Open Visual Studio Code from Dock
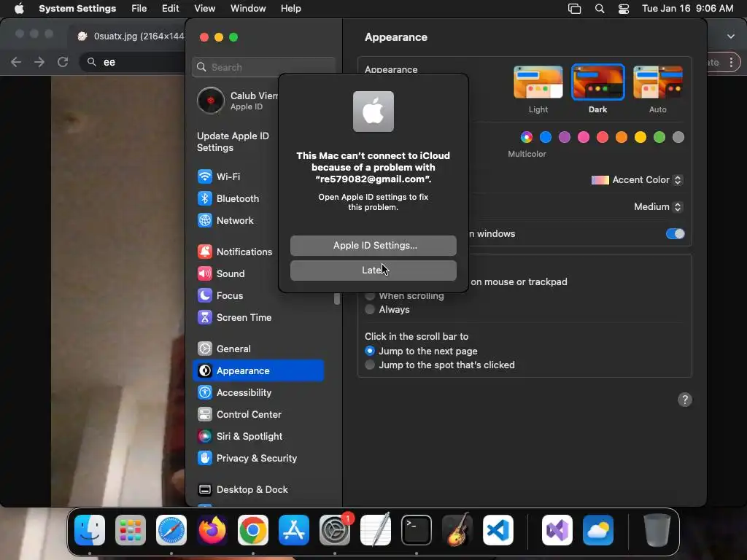747x560 pixels. pos(498,530)
